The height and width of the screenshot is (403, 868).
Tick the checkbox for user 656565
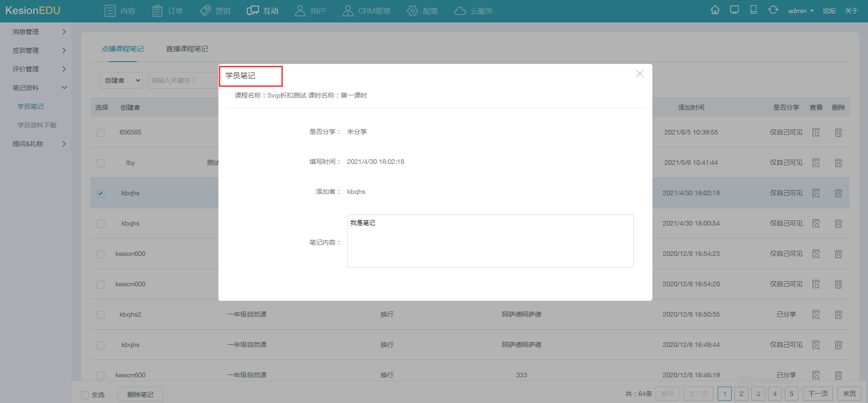100,133
